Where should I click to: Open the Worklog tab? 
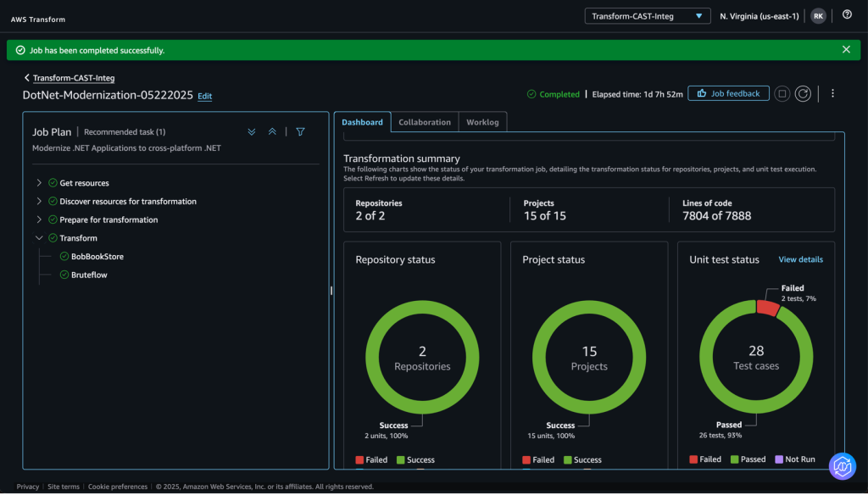coord(482,121)
